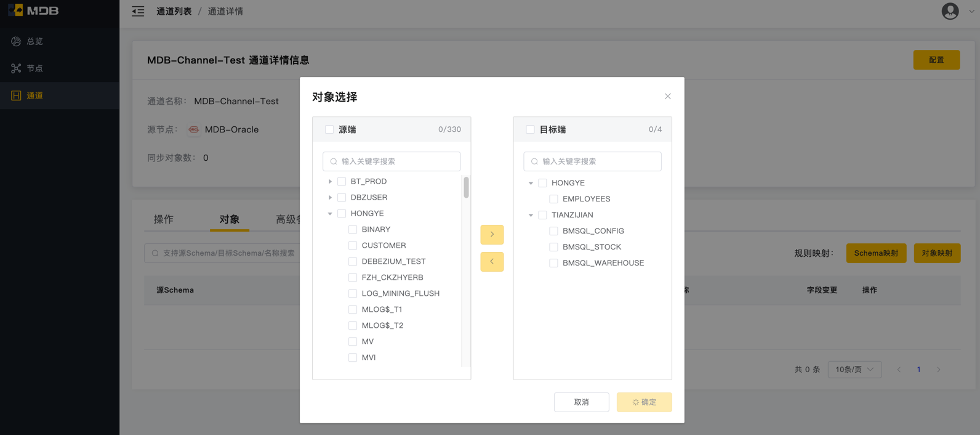The width and height of the screenshot is (980, 435).
Task: Check the MLOG$_T1 checkbox
Action: coord(353,309)
